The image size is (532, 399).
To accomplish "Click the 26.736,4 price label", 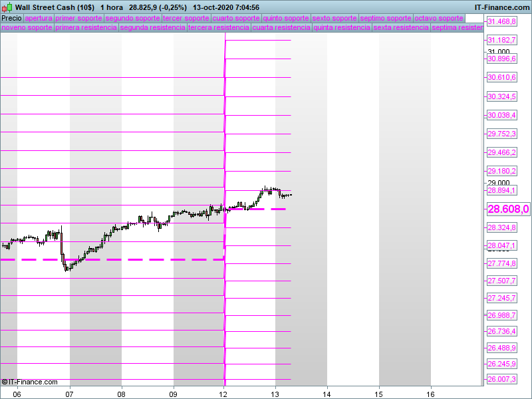I will point(502,331).
